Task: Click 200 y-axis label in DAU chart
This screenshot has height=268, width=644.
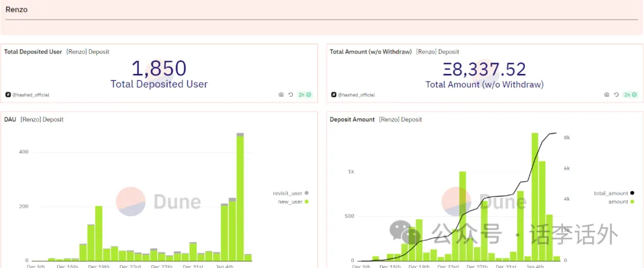Action: pos(24,206)
